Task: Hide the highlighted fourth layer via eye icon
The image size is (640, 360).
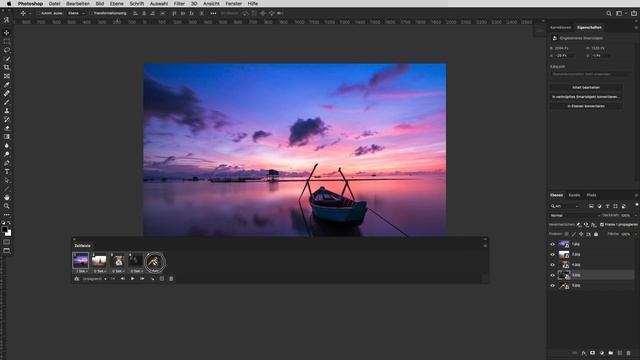Action: (553, 275)
